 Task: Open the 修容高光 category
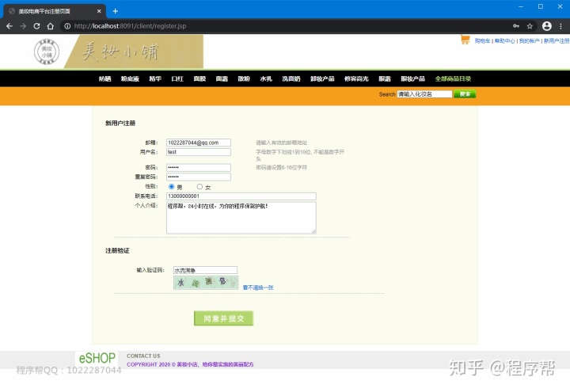[356, 78]
